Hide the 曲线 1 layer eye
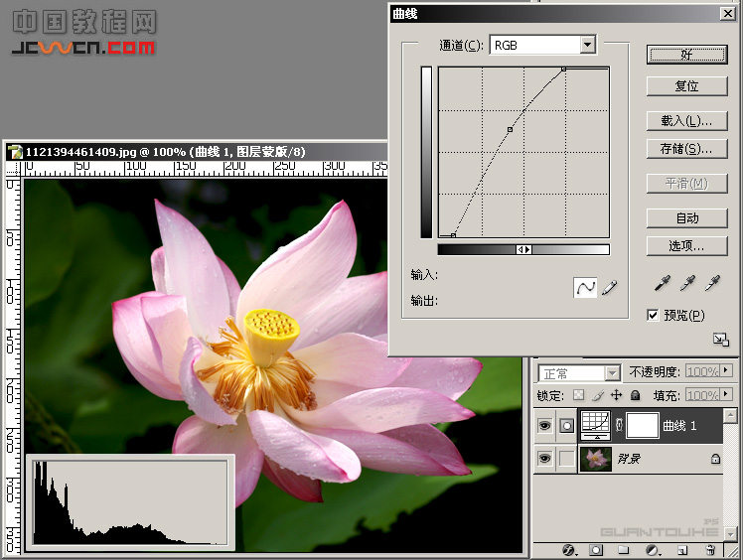 [x=543, y=425]
